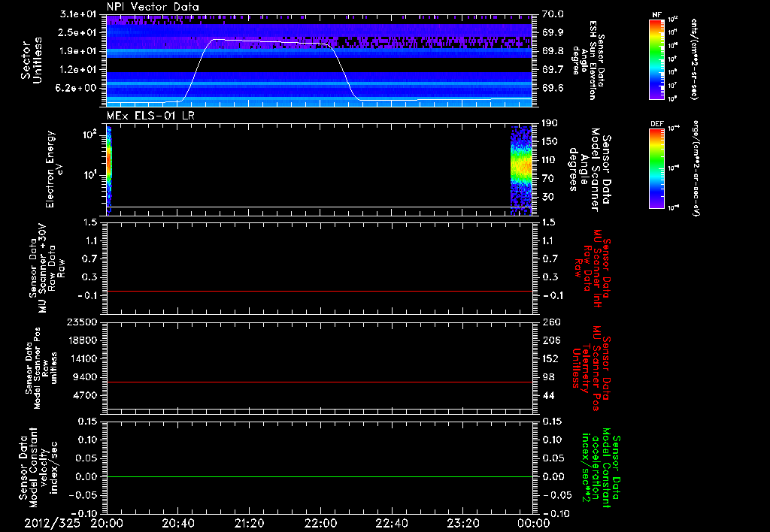Click the DEF color scale bar
This screenshot has height=532, width=770.
[654, 167]
